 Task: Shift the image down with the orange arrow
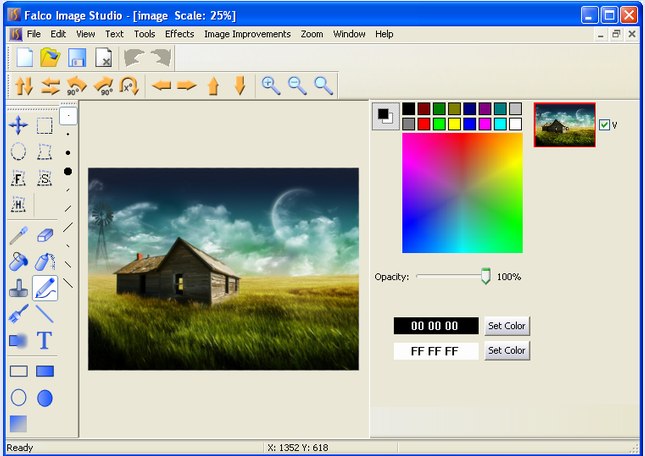[240, 86]
